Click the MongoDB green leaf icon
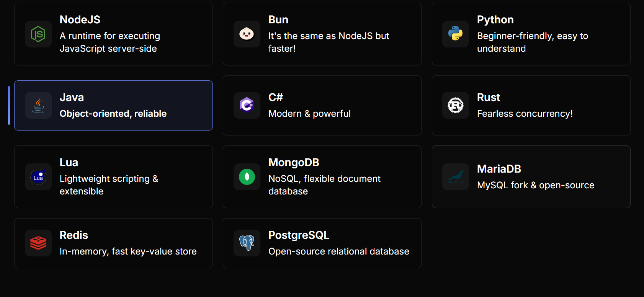 point(247,177)
